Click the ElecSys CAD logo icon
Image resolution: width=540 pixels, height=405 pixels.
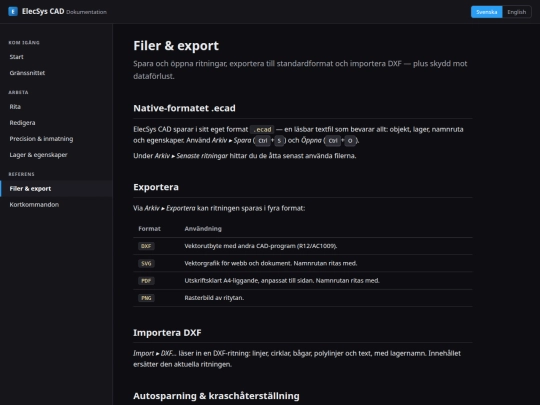click(x=13, y=11)
